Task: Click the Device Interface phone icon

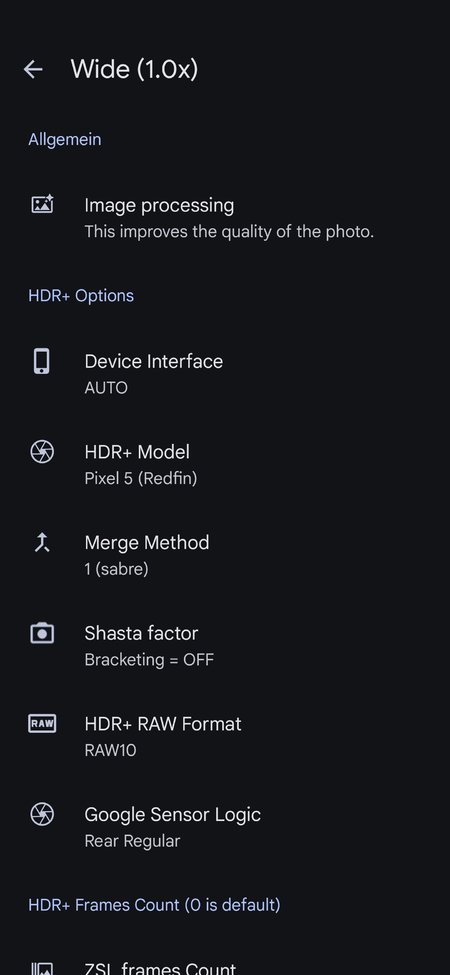Action: pos(42,361)
